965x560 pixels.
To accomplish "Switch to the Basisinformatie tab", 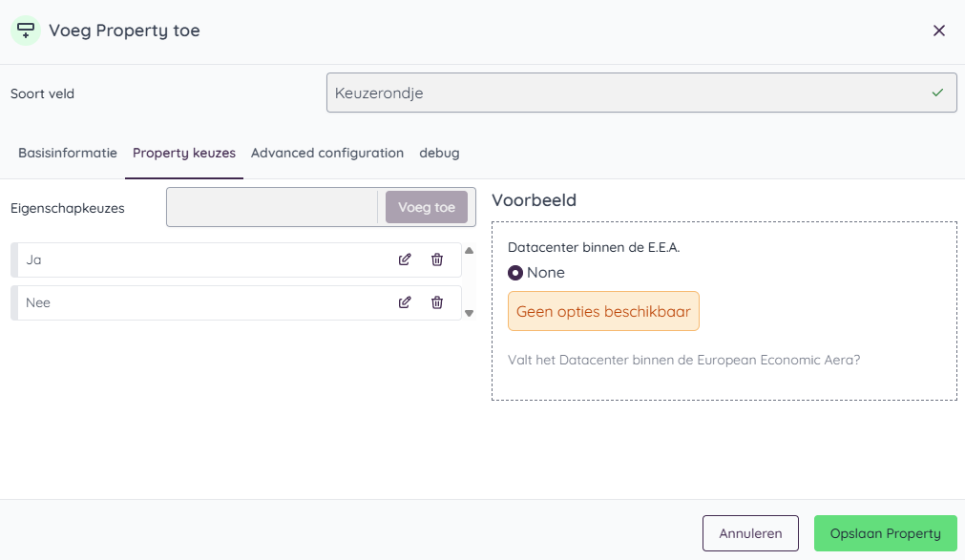I will [68, 153].
